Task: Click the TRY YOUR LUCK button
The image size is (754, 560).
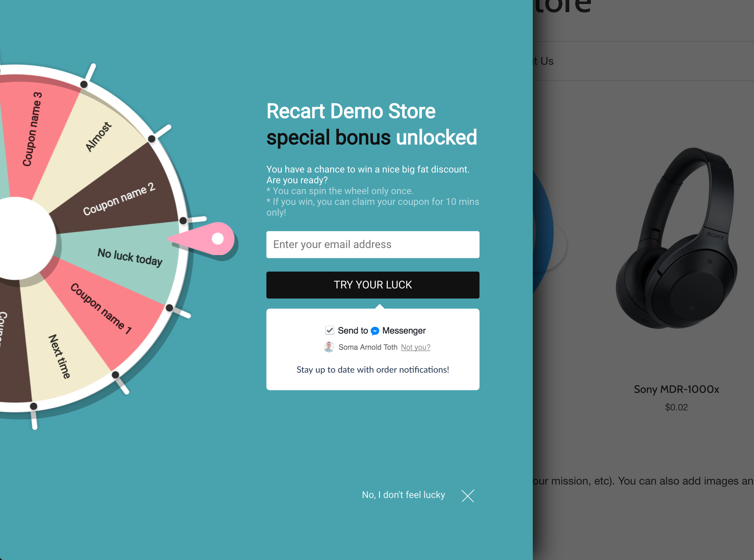Action: (373, 285)
